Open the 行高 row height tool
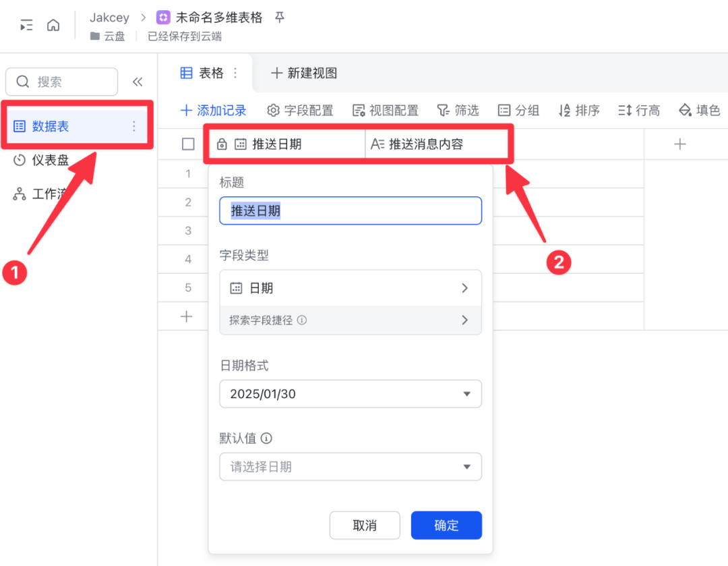This screenshot has width=728, height=566. [639, 110]
